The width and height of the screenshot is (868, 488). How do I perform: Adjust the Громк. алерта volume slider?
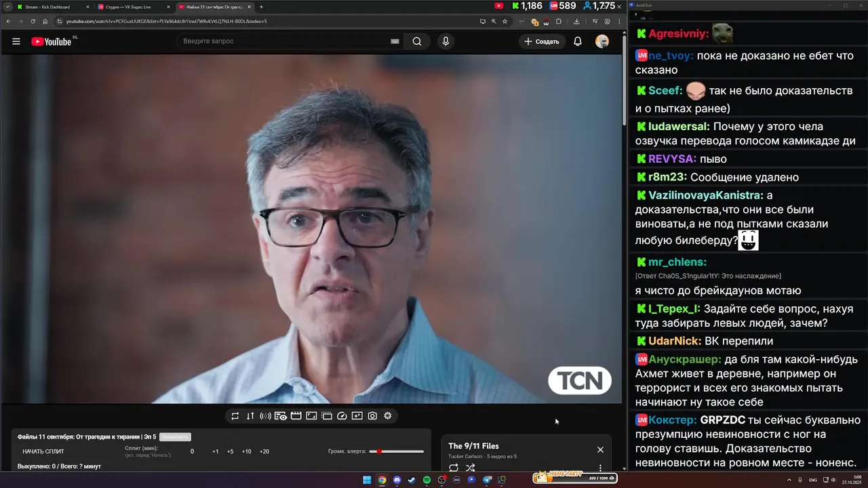click(x=397, y=451)
